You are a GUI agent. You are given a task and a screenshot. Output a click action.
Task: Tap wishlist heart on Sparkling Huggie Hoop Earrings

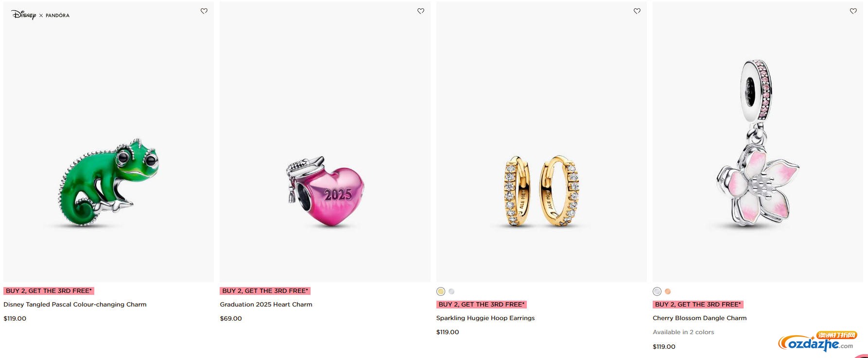[637, 11]
